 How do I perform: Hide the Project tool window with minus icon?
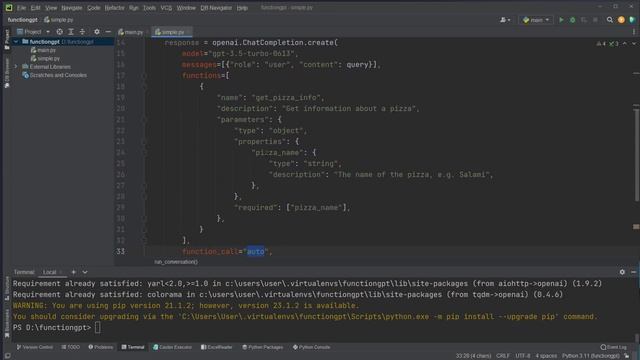108,32
